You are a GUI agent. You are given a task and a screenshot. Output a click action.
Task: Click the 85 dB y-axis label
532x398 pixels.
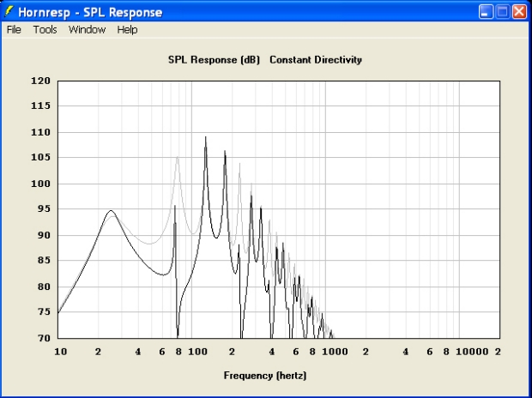[x=43, y=260]
